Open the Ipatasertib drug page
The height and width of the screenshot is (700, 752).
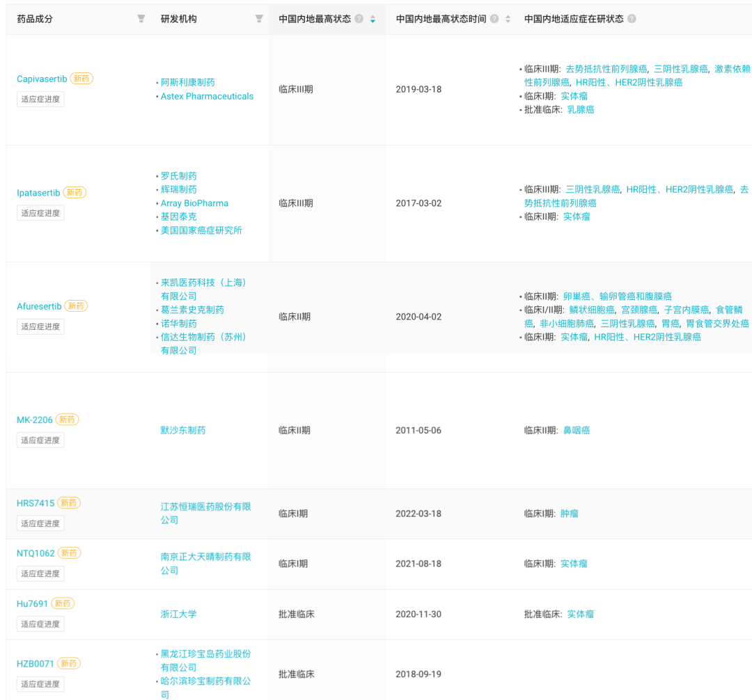pyautogui.click(x=38, y=193)
